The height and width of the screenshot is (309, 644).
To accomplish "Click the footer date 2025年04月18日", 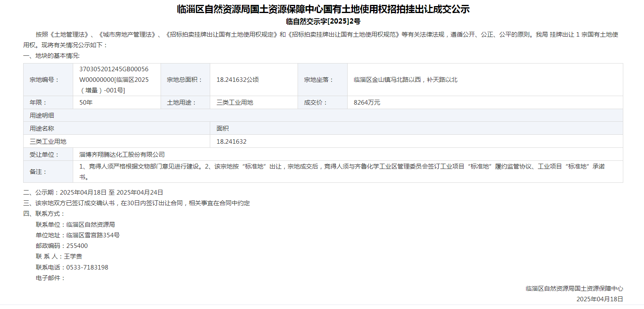I will tap(599, 299).
